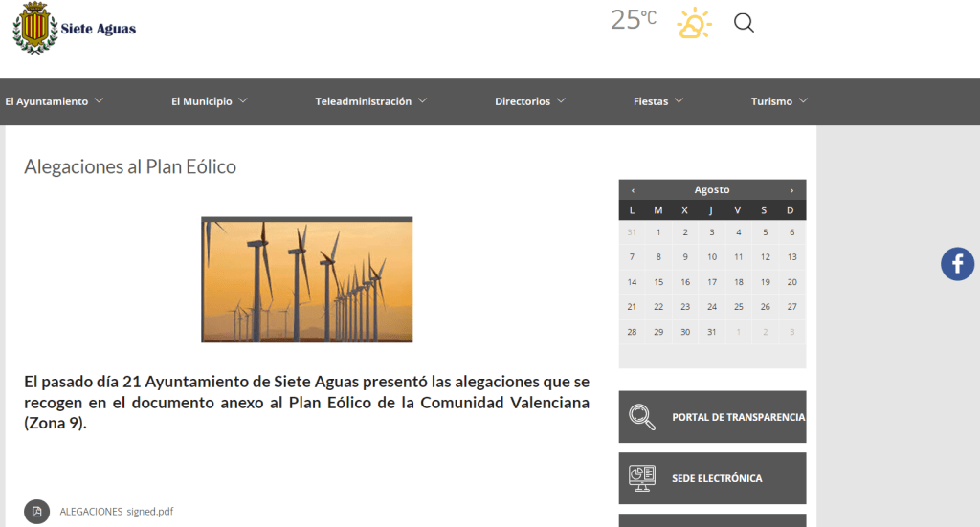Open the Sede Electrónica link
Screen dimensions: 980x527
pos(717,478)
